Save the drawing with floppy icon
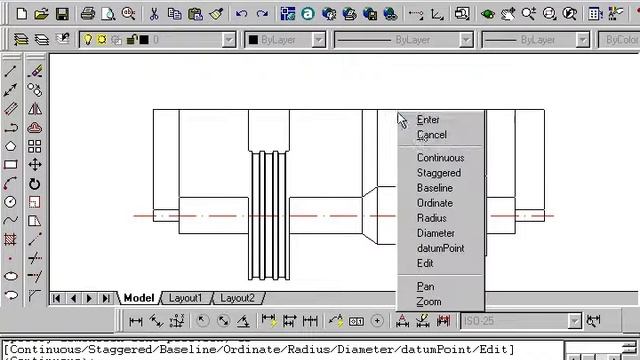640x360 pixels. coord(62,14)
